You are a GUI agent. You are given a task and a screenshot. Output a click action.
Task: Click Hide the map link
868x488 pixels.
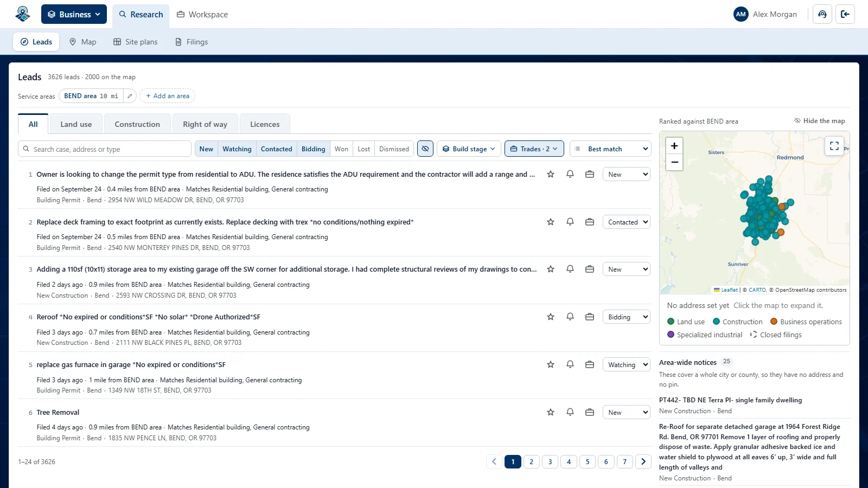(820, 121)
